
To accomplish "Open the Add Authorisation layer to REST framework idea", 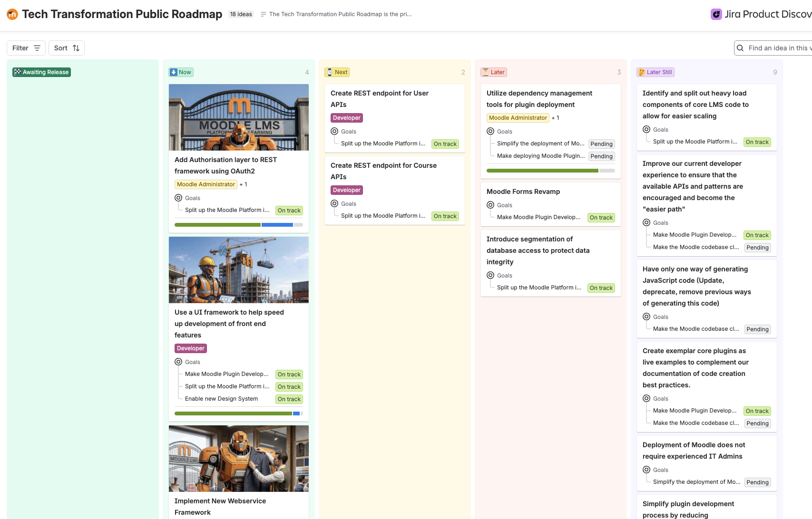I will [225, 165].
